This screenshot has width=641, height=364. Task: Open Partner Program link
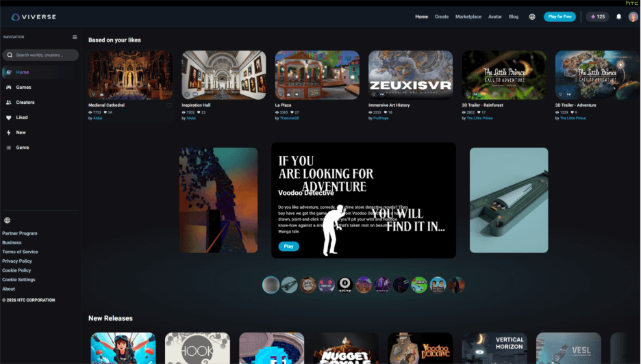click(x=20, y=233)
